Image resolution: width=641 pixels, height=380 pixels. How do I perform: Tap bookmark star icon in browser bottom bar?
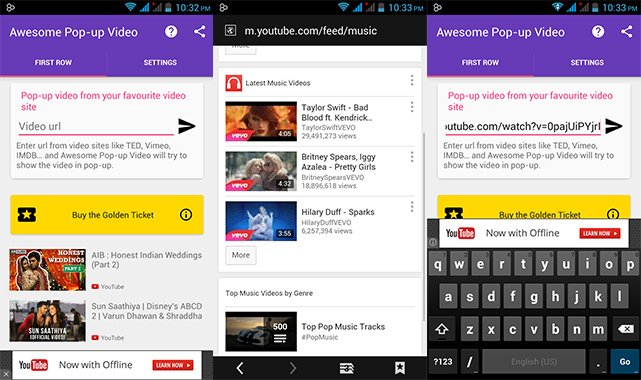click(400, 368)
